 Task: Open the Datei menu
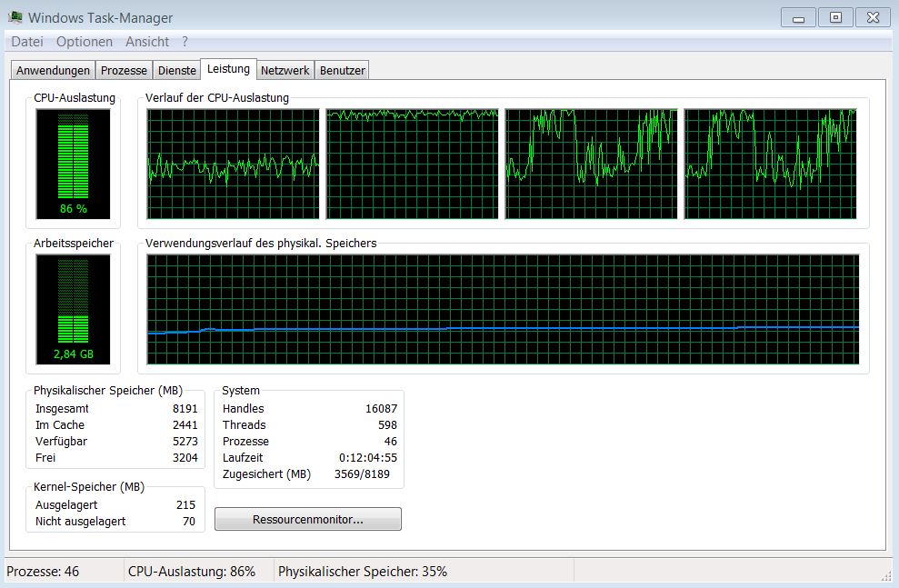(27, 42)
